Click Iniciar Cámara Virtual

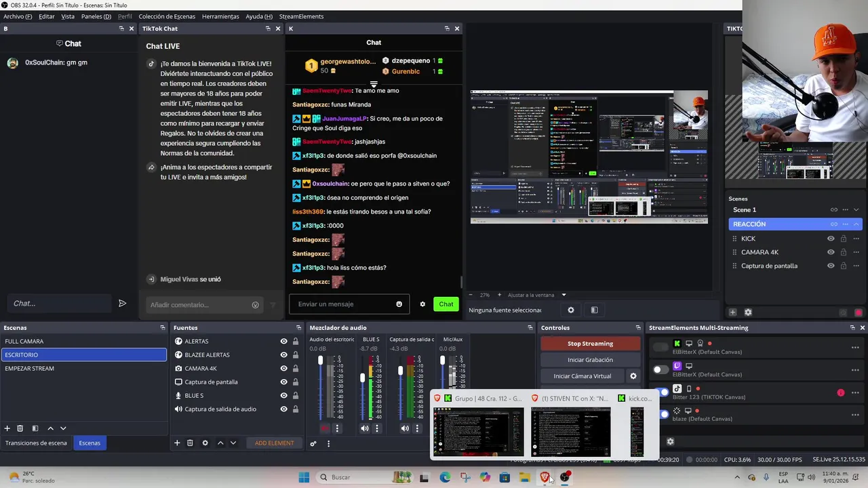coord(583,376)
